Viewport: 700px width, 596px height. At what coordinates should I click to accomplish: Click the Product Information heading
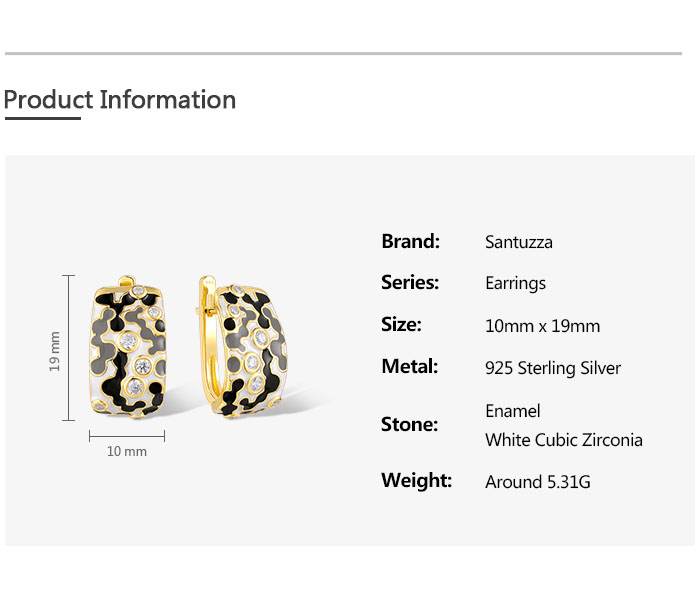click(x=120, y=100)
